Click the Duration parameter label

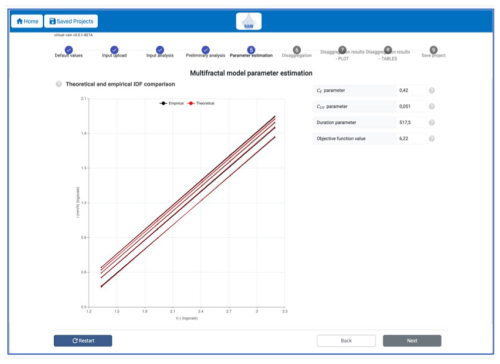coord(336,122)
